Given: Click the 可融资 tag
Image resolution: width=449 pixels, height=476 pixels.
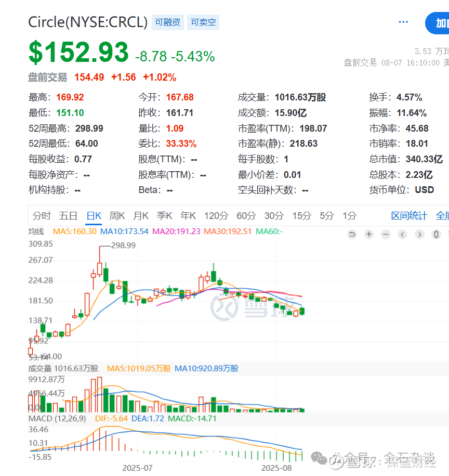Looking at the screenshot, I should (x=168, y=22).
